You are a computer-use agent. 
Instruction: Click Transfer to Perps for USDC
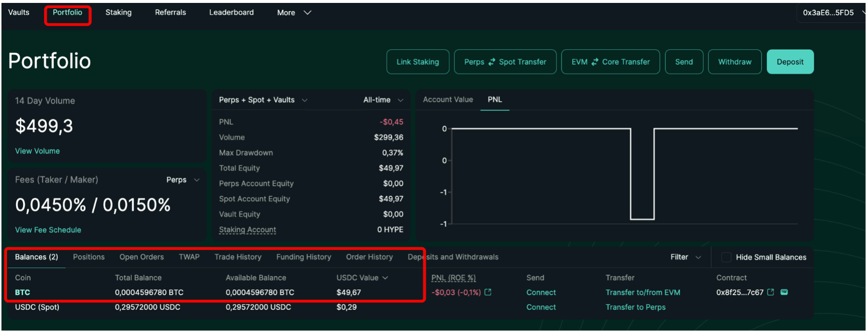click(635, 307)
